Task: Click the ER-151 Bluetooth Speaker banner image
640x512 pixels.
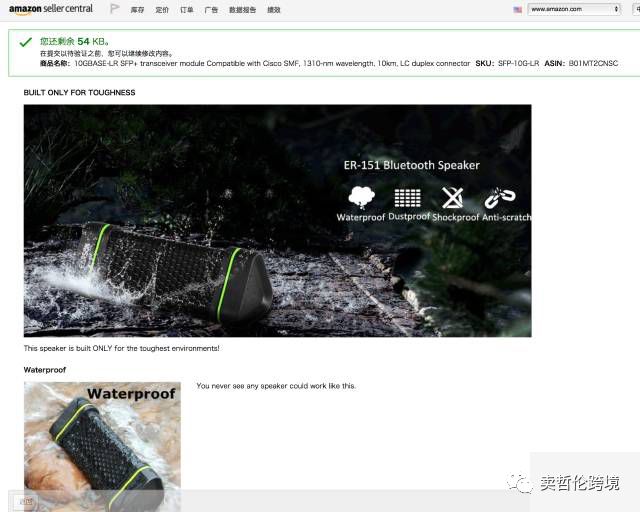Action: pyautogui.click(x=278, y=221)
